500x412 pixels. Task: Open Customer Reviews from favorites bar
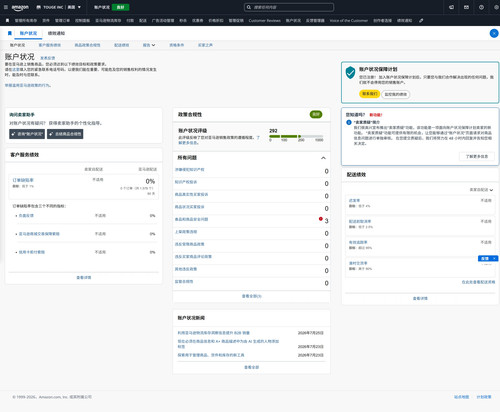(264, 21)
